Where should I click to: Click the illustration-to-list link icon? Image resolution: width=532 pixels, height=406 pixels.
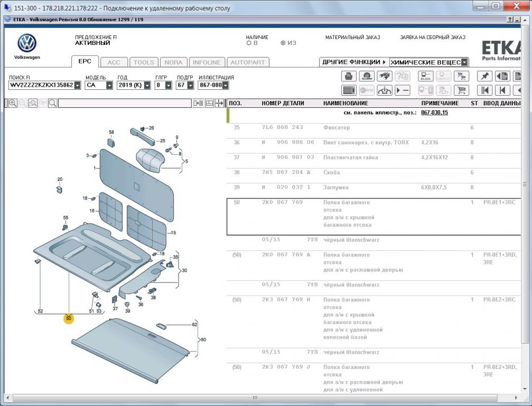198,103
